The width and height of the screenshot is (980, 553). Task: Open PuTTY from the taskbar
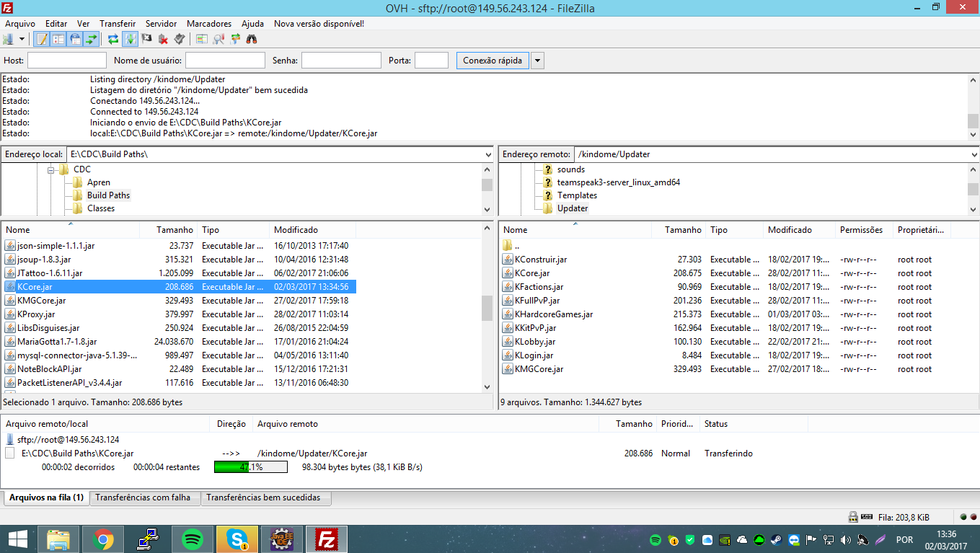pos(147,539)
